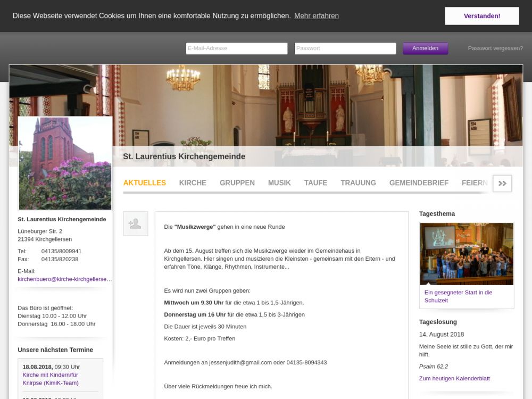The image size is (532, 399).
Task: Open Kirche mit Kindern event link
Action: [51, 379]
